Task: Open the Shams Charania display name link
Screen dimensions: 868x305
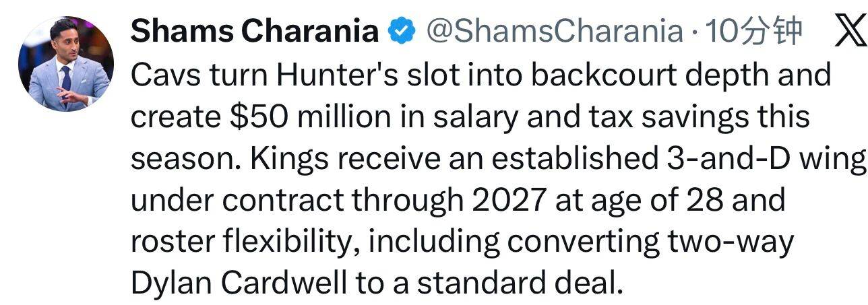Action: pos(254,30)
